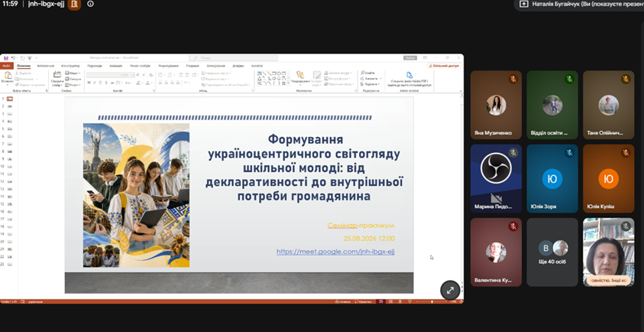This screenshot has height=332, width=644.
Task: Click the Clear formatting icon
Action: pyautogui.click(x=150, y=75)
